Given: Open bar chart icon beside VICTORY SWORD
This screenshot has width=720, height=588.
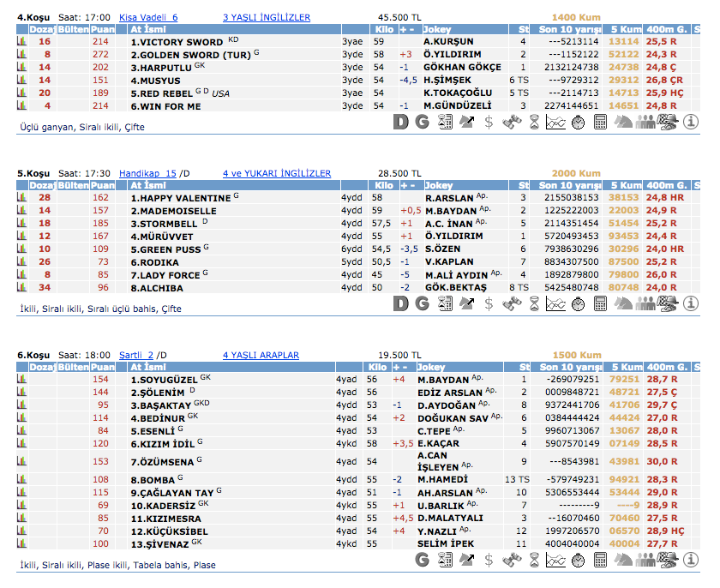Looking at the screenshot, I should click(22, 41).
